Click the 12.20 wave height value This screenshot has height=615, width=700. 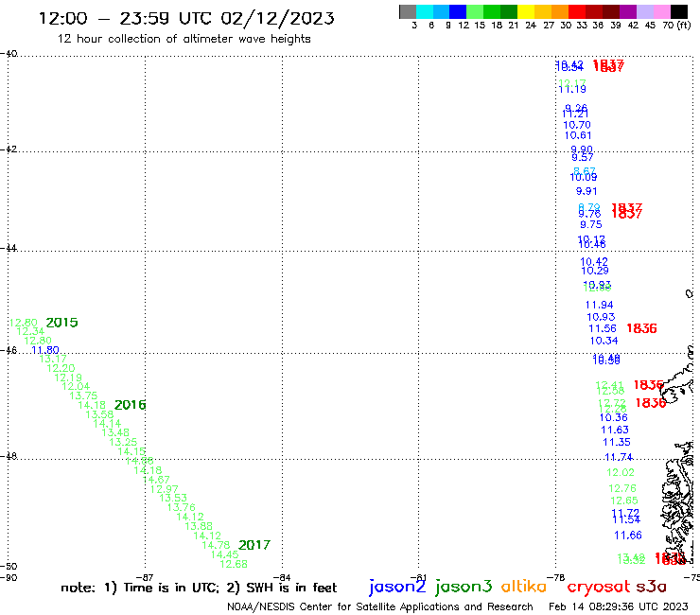click(61, 368)
